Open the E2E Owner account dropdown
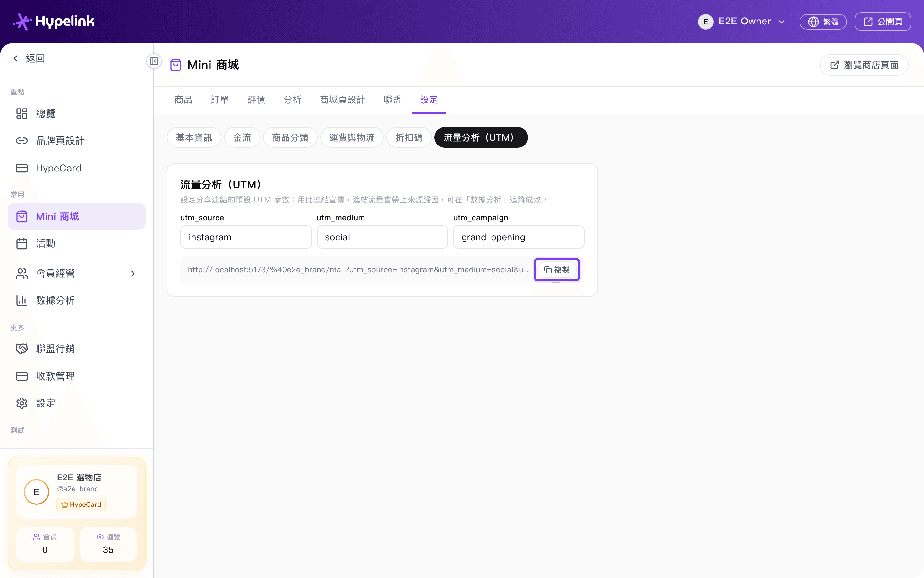The height and width of the screenshot is (578, 924). (x=742, y=22)
